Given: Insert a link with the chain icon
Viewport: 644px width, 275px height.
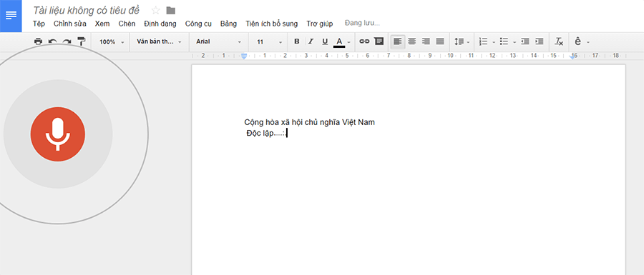Looking at the screenshot, I should coord(364,41).
